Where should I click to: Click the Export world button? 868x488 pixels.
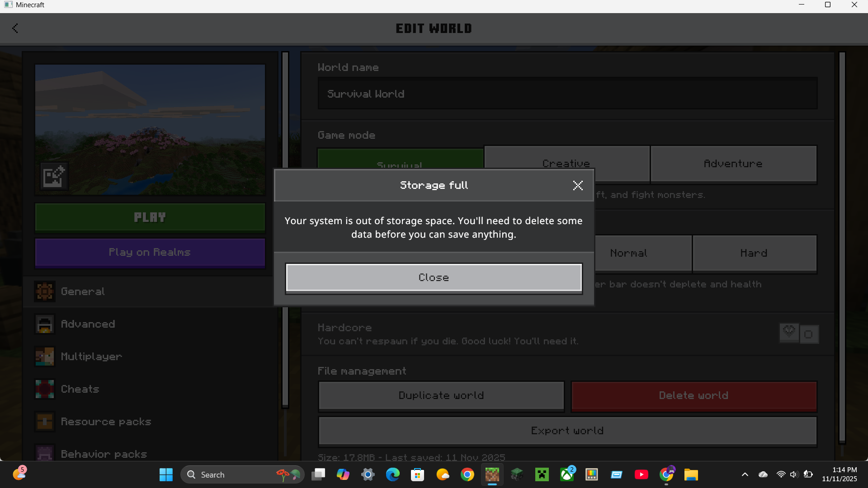tap(567, 431)
